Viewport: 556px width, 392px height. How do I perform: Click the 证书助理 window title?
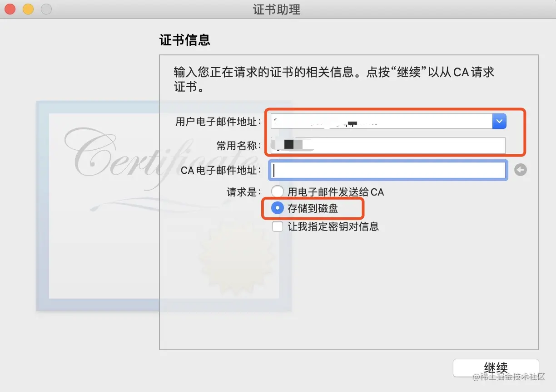(x=277, y=10)
